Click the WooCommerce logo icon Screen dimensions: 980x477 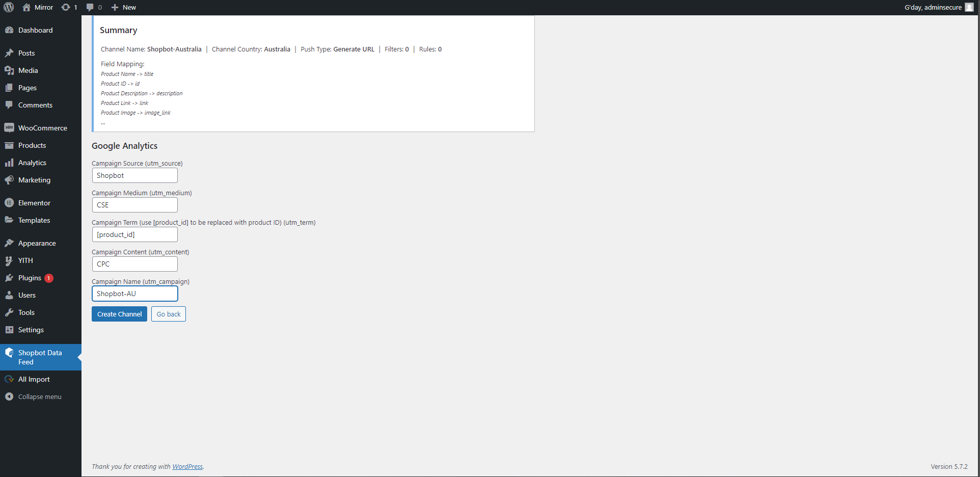click(x=9, y=128)
